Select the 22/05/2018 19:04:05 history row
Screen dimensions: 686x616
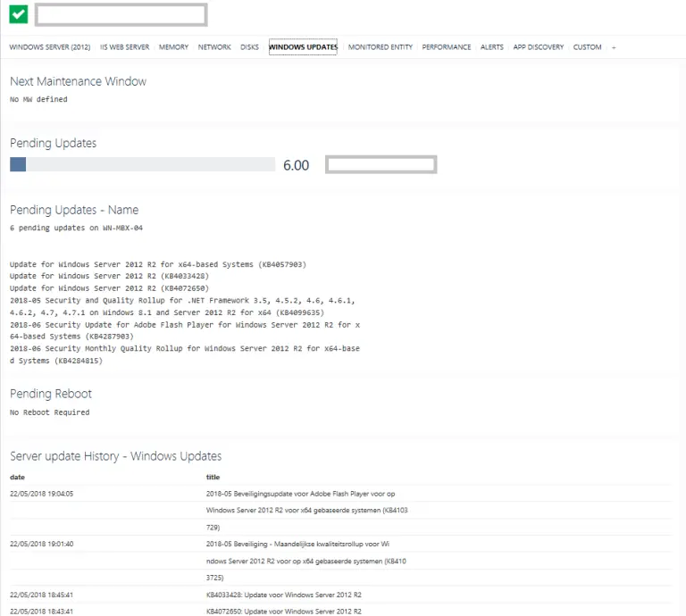pyautogui.click(x=41, y=493)
